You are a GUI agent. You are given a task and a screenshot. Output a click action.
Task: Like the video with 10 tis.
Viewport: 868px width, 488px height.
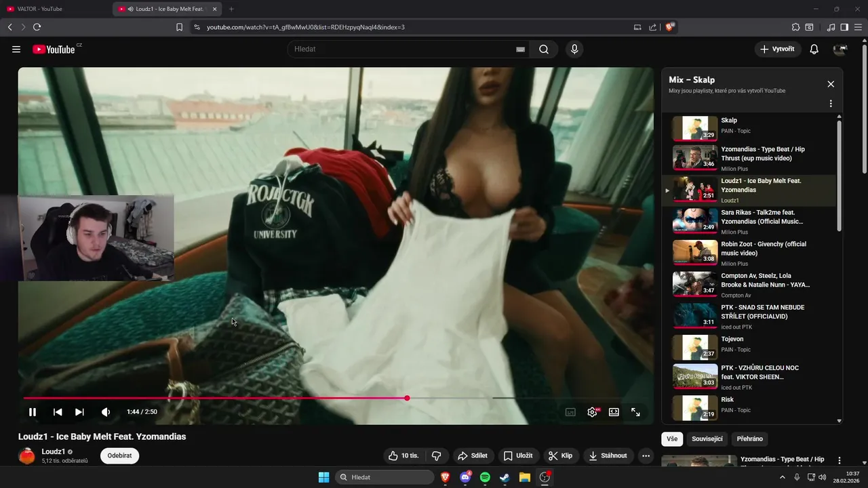pos(403,456)
